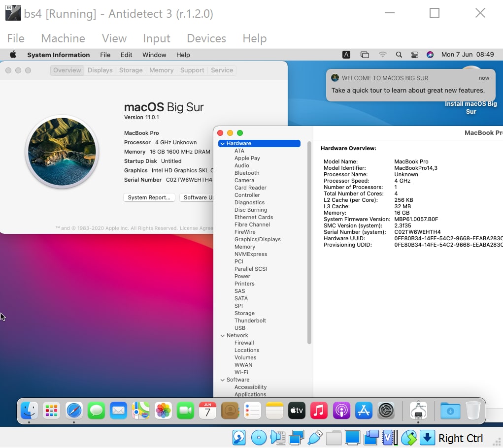Viewport: 503px width, 448px height.
Task: Open Maps app in Dock
Action: pyautogui.click(x=141, y=410)
